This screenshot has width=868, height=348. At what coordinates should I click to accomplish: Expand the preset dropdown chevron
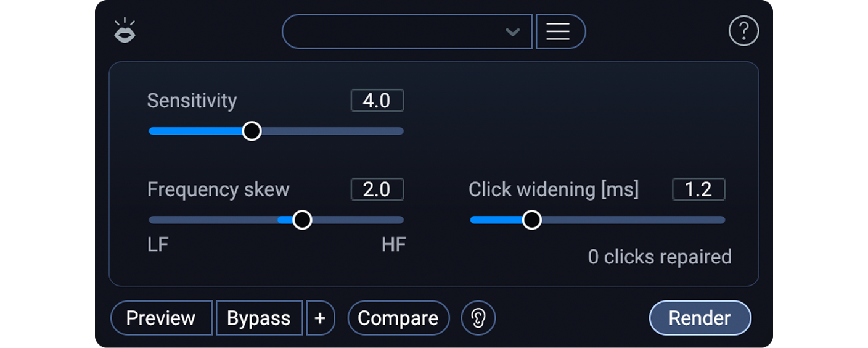(512, 32)
